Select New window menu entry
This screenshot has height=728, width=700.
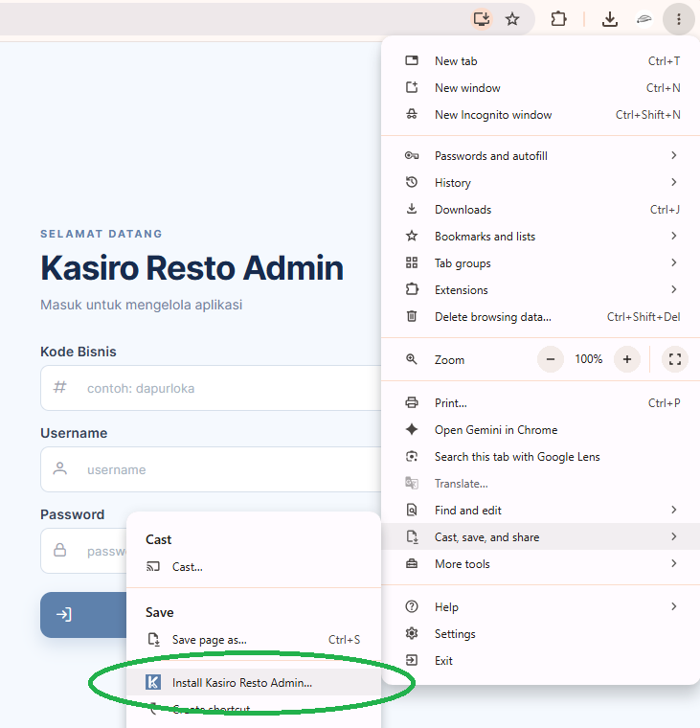point(541,88)
